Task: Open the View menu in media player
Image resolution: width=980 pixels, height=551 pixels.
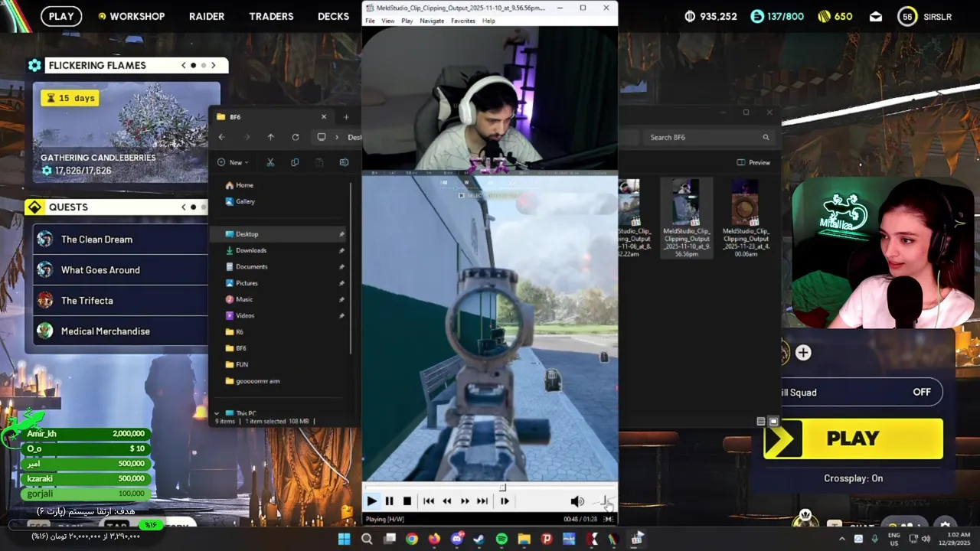Action: [x=388, y=21]
